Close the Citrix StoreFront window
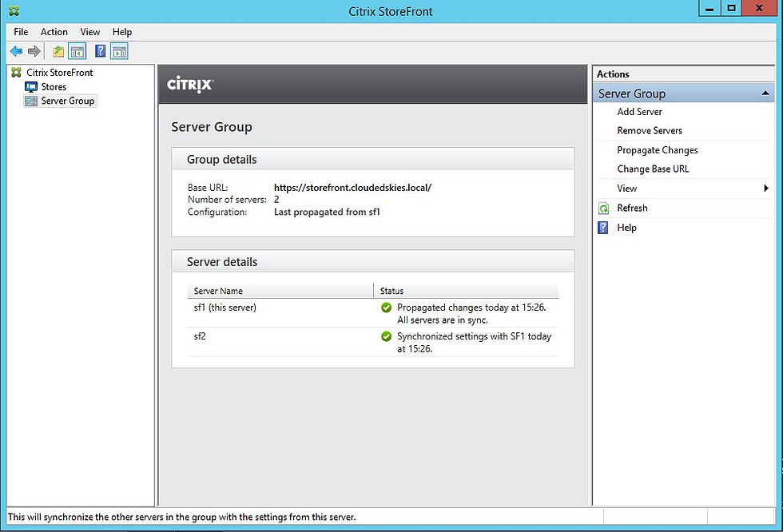 pyautogui.click(x=760, y=9)
